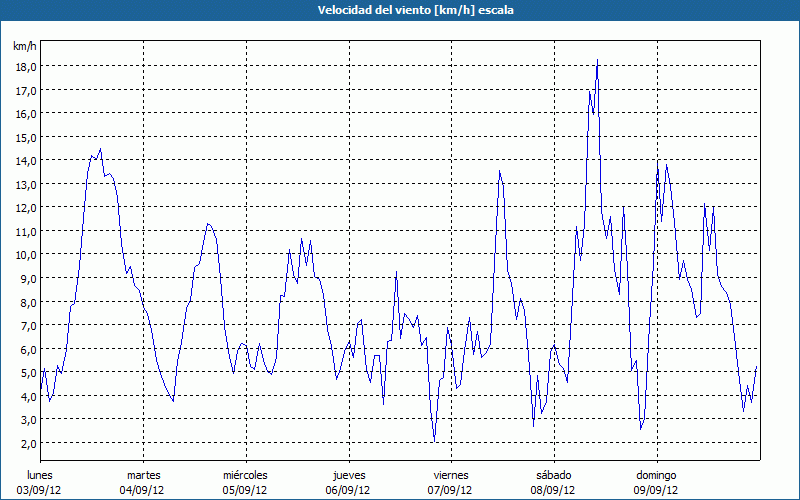
Task: Click the chart title bar 'Velocidad del viento'
Action: pyautogui.click(x=400, y=10)
